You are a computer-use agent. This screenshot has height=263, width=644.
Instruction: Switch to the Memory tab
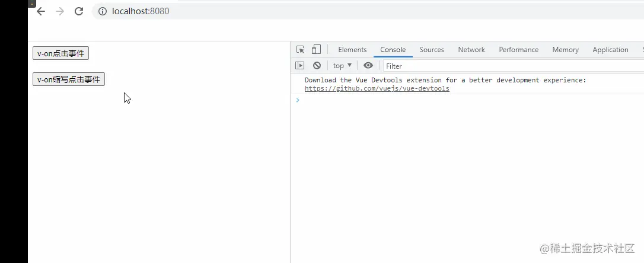pos(566,50)
